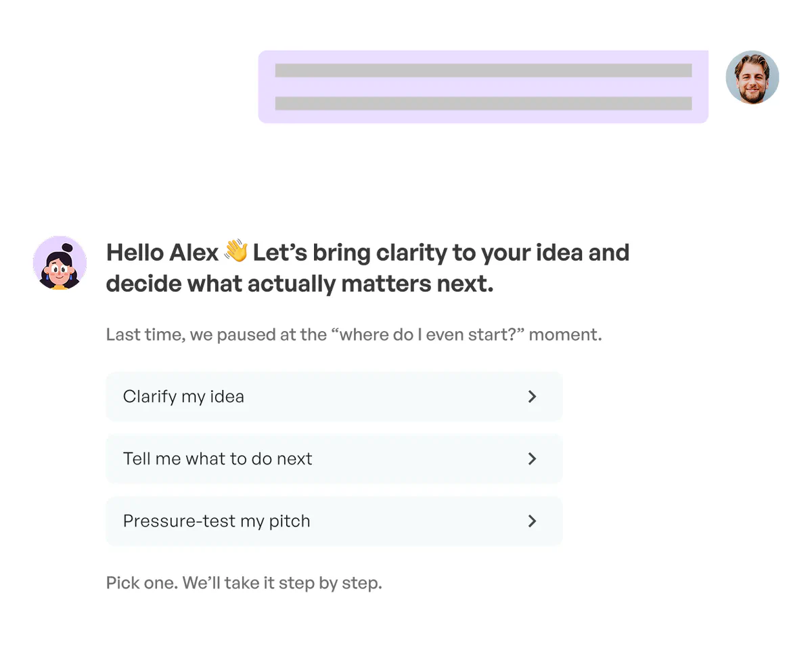The image size is (812, 646).
Task: Click the 'where do I even start?' subtitle text
Action: (354, 334)
